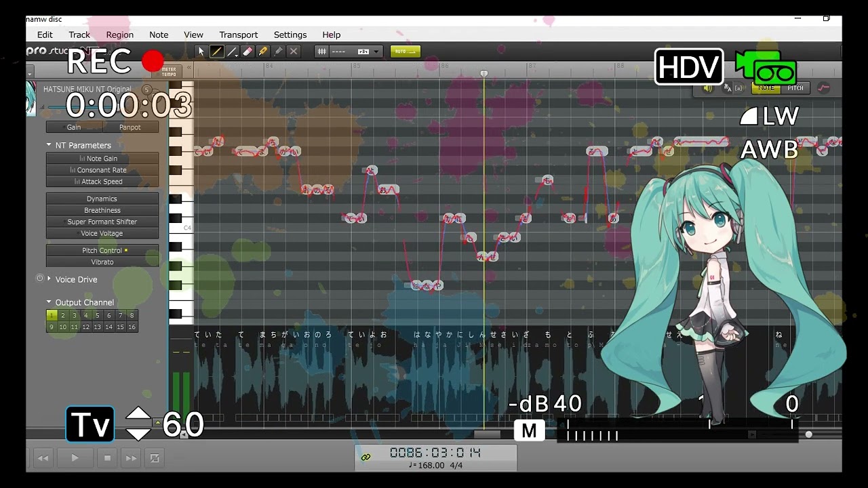Toggle output channel 16
The image size is (868, 488).
132,327
